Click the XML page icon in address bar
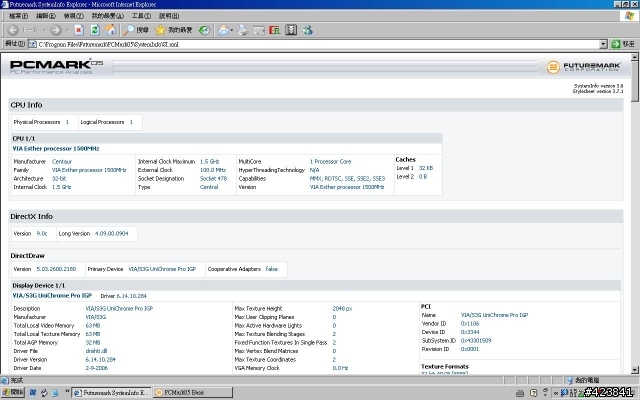The height and width of the screenshot is (400, 640). pos(33,44)
